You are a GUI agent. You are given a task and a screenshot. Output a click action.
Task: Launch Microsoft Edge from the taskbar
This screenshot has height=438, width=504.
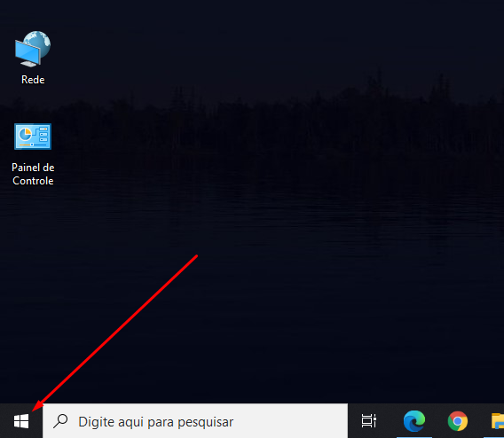[x=414, y=421]
